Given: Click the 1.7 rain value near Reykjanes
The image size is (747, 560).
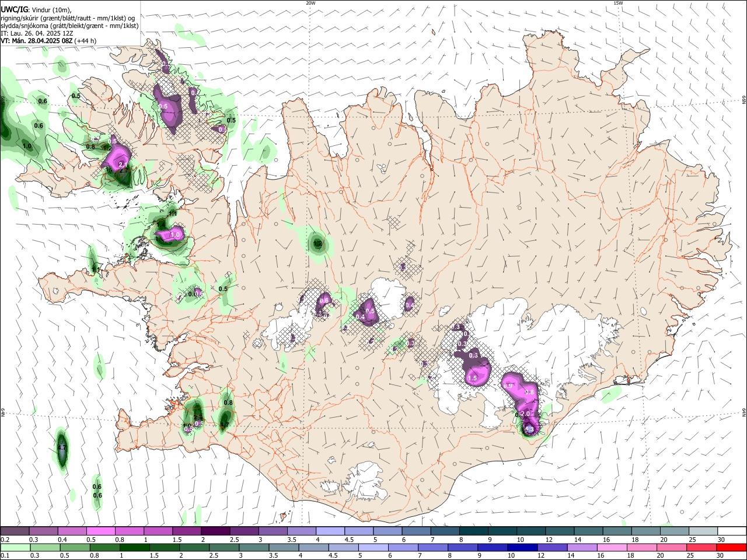Looking at the screenshot, I should 224,425.
